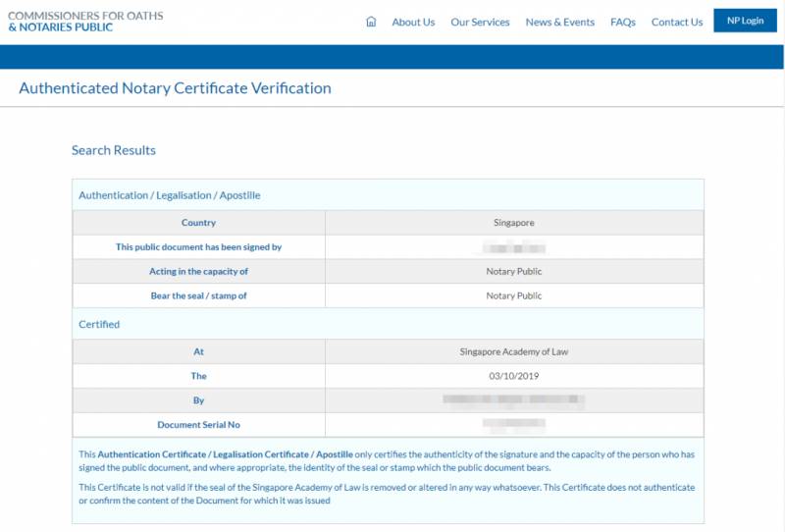Click the Country row label
The image size is (785, 532).
tap(198, 223)
